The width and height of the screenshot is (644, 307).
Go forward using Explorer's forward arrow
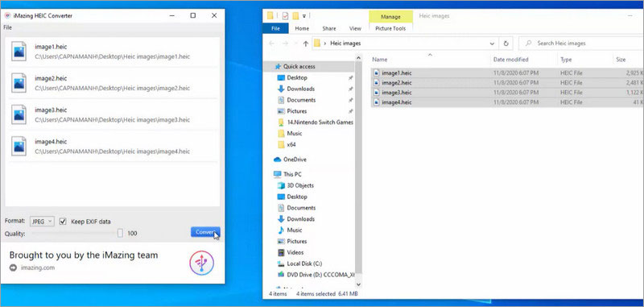tap(285, 44)
